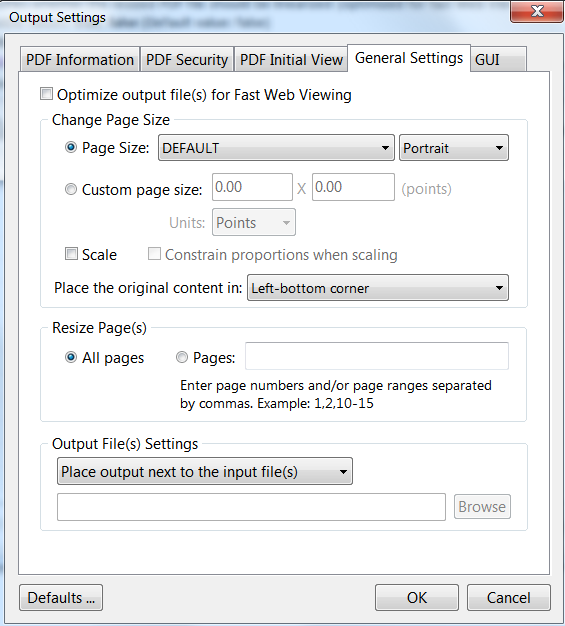
Task: Go to the PDF Initial View tab
Action: click(x=291, y=59)
